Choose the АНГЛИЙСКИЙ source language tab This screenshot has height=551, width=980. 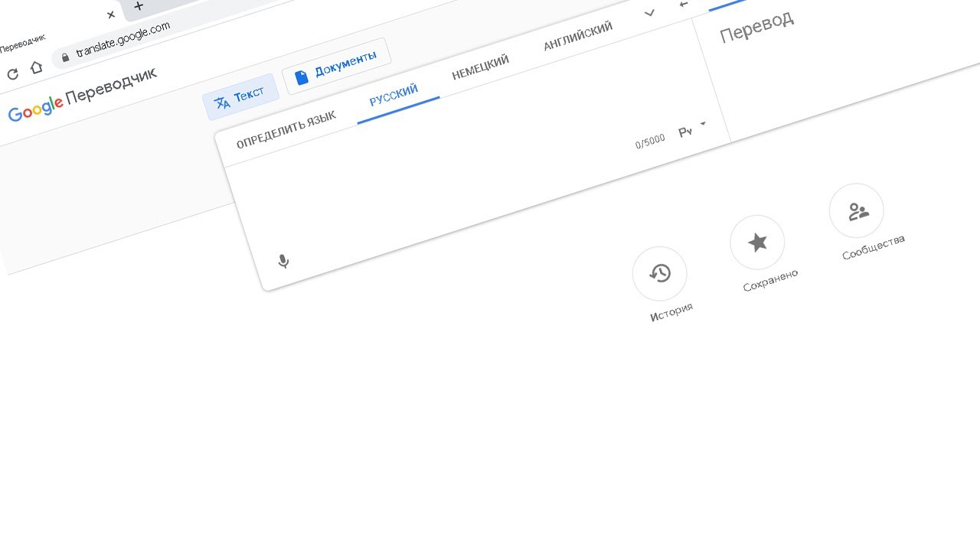(x=578, y=36)
